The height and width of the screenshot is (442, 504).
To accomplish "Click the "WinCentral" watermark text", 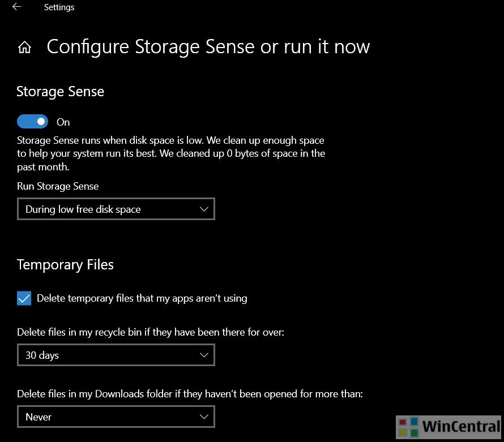I will pyautogui.click(x=462, y=427).
